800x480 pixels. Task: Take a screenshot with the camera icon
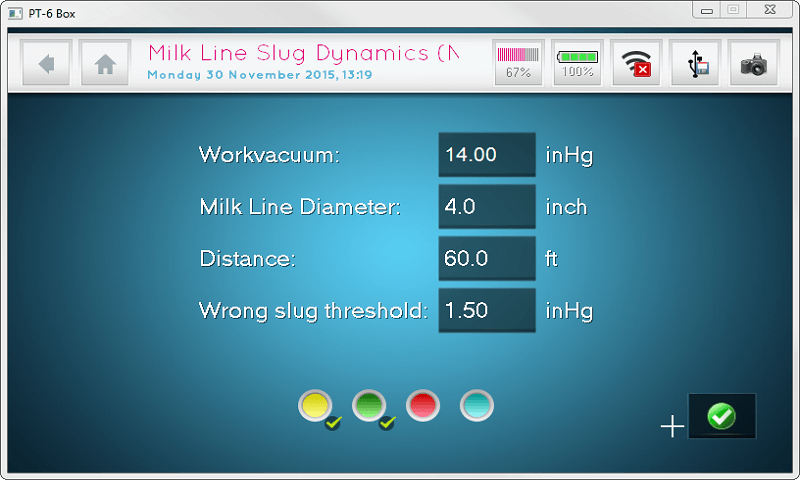click(754, 64)
